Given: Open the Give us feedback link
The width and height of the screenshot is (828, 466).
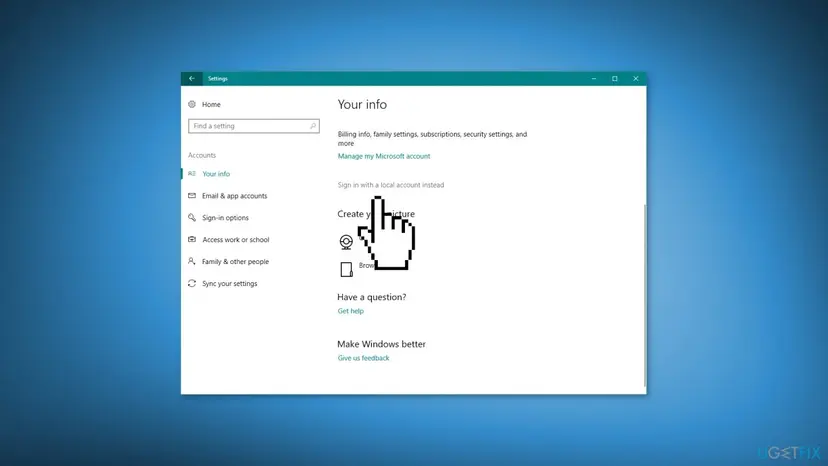Looking at the screenshot, I should coord(363,358).
